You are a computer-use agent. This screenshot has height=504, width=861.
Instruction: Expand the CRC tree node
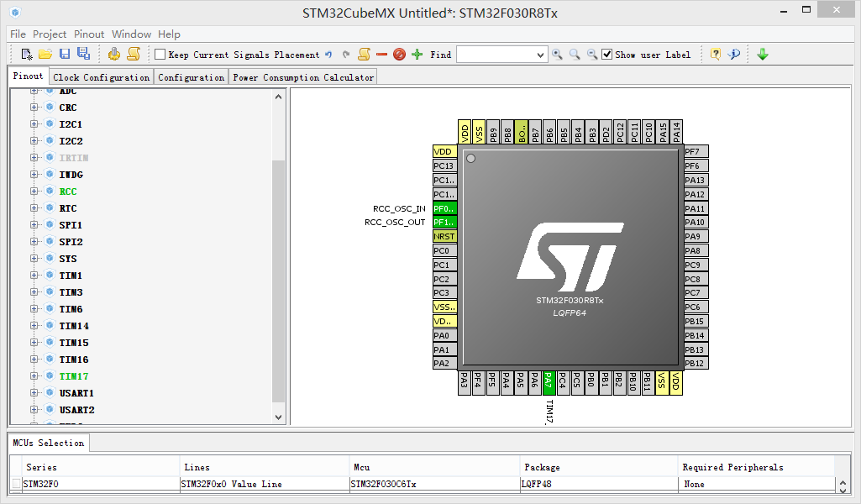coord(34,107)
